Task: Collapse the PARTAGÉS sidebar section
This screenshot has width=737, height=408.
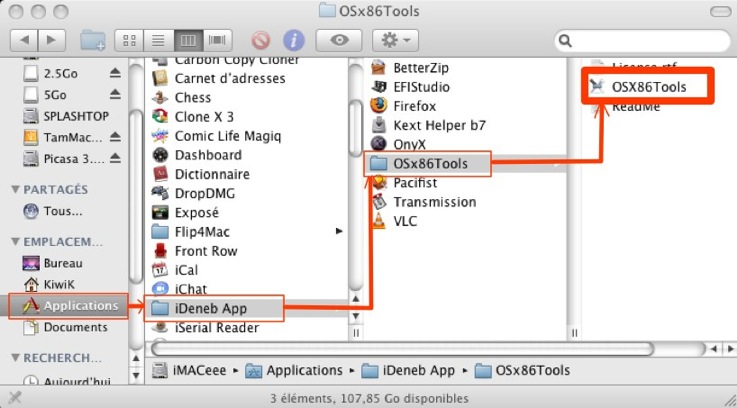Action: (16, 189)
